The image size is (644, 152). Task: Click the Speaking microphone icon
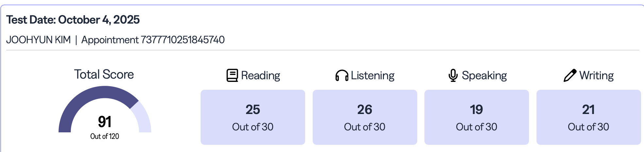pos(453,75)
